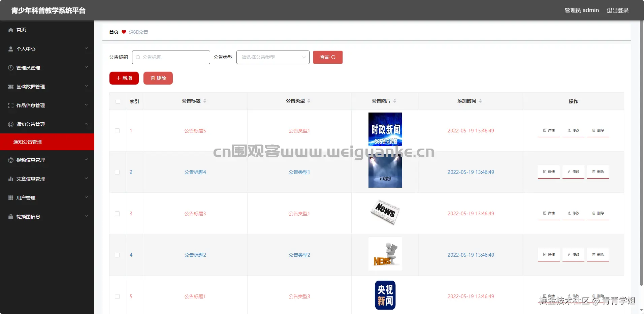Tick the checkbox for the 公告标题3 row
644x314 pixels.
click(117, 214)
